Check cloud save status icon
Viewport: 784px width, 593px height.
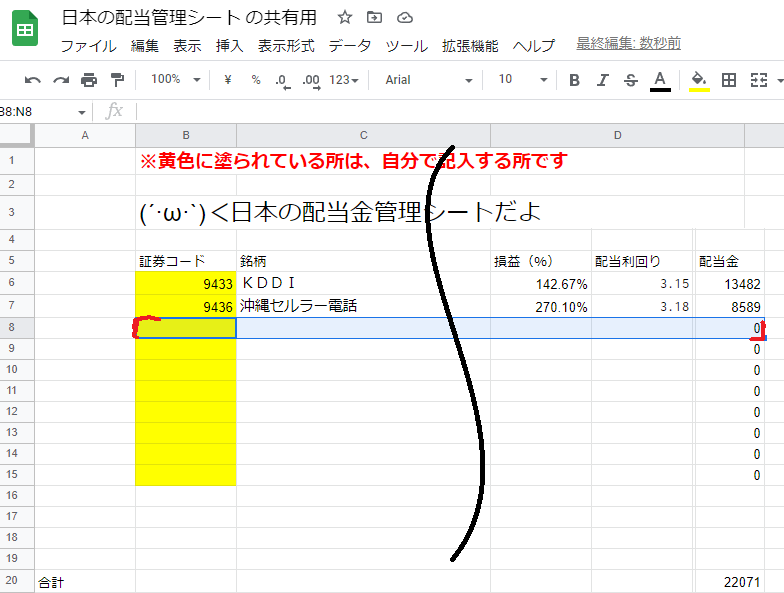[x=404, y=17]
